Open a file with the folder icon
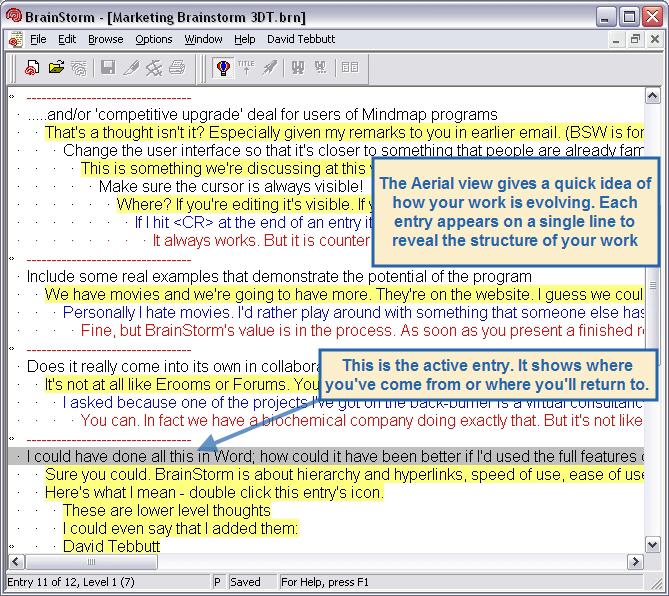This screenshot has height=596, width=669. coord(56,68)
